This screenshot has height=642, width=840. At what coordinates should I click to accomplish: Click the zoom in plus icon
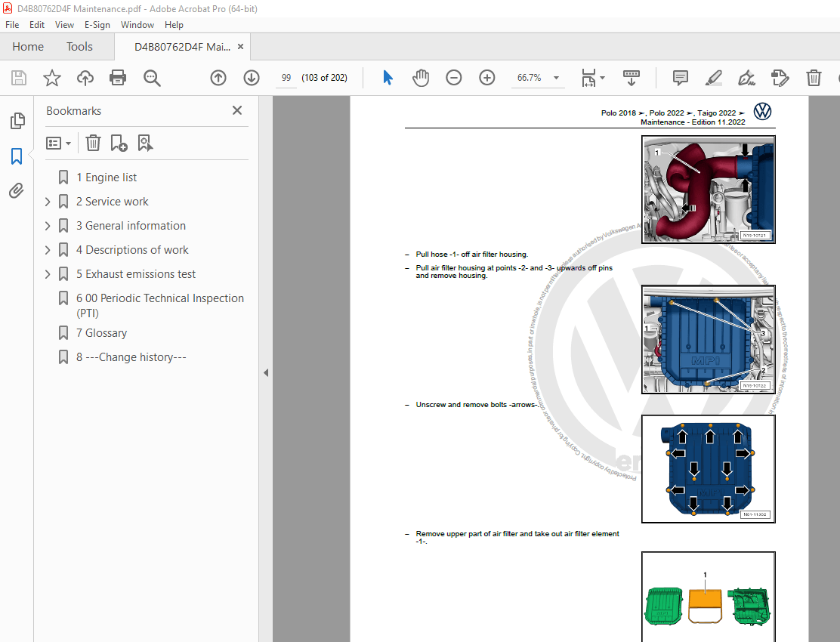click(x=487, y=77)
